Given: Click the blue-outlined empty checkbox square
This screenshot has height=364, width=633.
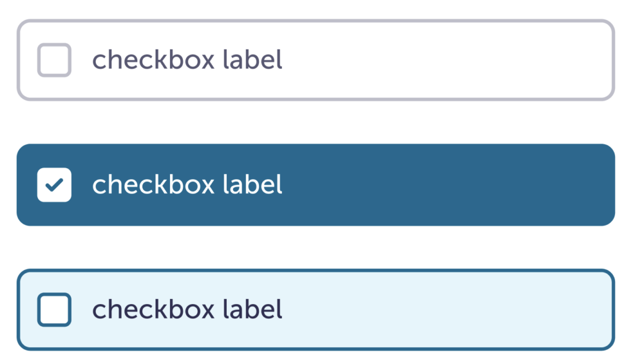Looking at the screenshot, I should click(x=54, y=310).
